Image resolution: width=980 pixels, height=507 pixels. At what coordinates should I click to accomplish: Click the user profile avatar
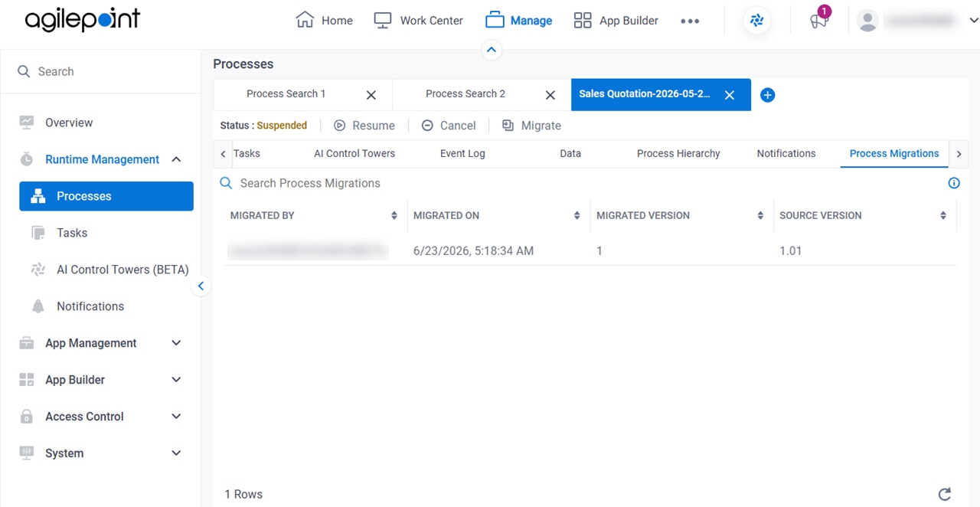(867, 21)
